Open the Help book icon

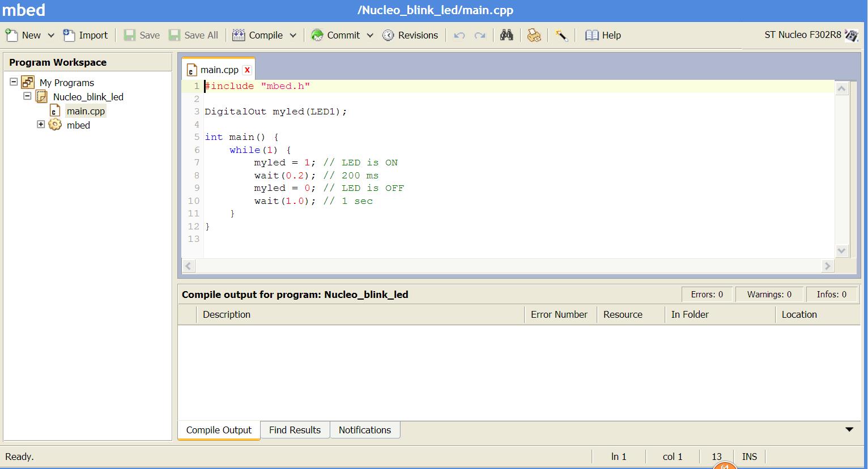click(603, 35)
